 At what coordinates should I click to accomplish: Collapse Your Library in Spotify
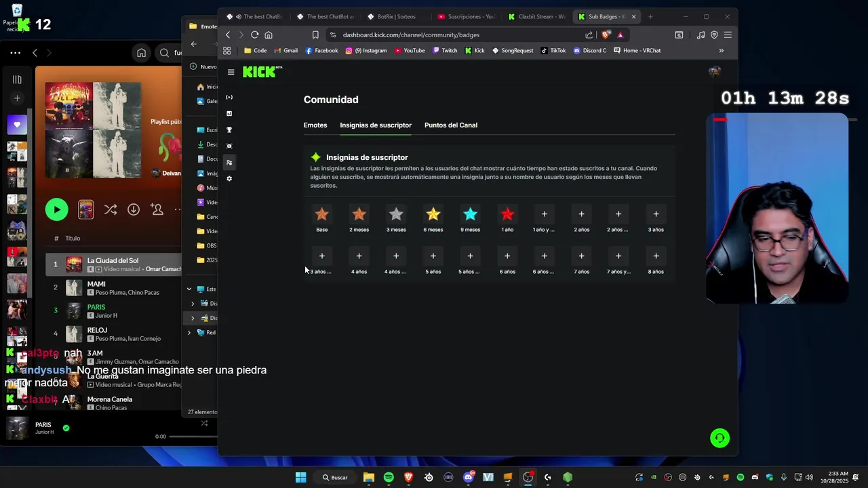(x=17, y=79)
